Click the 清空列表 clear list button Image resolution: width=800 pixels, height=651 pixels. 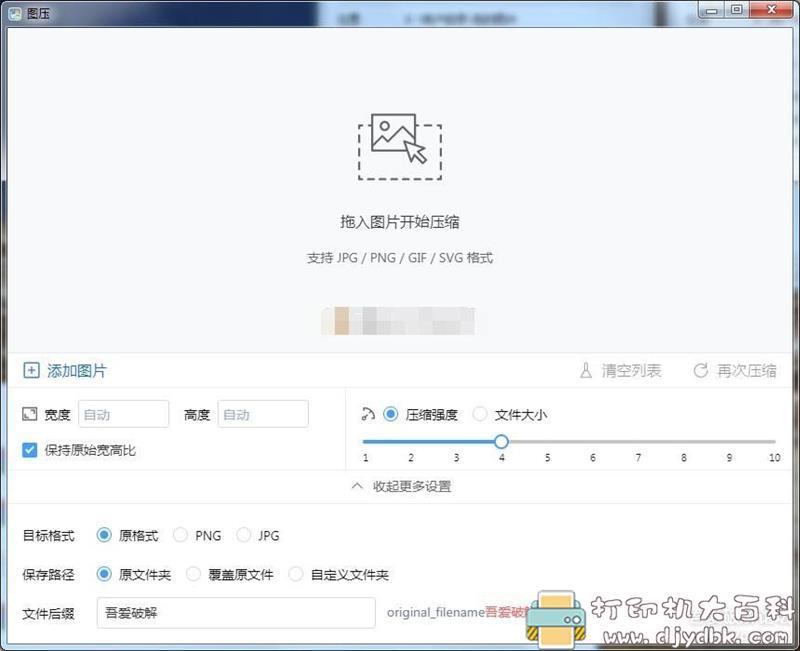(x=620, y=370)
